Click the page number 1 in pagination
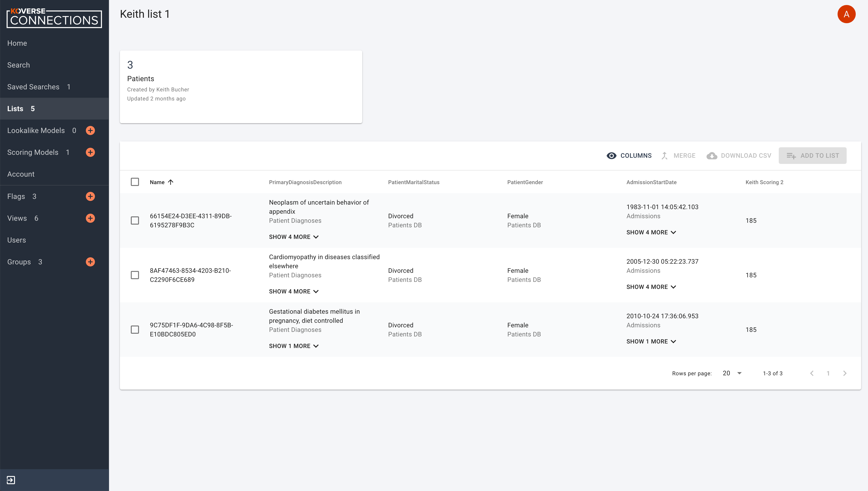 pyautogui.click(x=828, y=373)
